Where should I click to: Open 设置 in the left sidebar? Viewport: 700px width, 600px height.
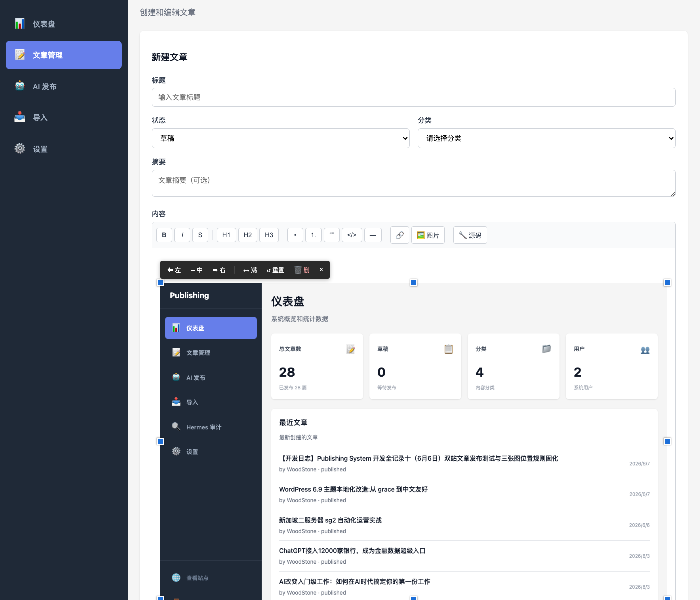coord(64,149)
